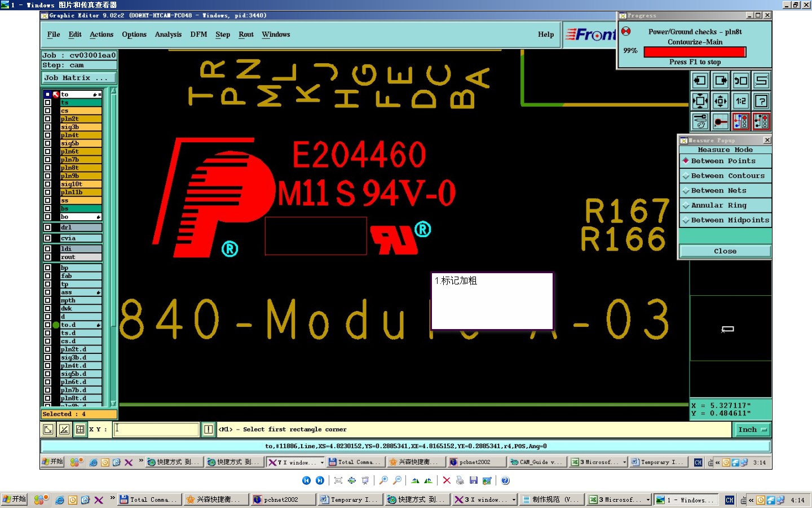Screen dimensions: 812x508
Task: Click the Rotate Clockwise icon in picture viewer
Action: coord(415,480)
